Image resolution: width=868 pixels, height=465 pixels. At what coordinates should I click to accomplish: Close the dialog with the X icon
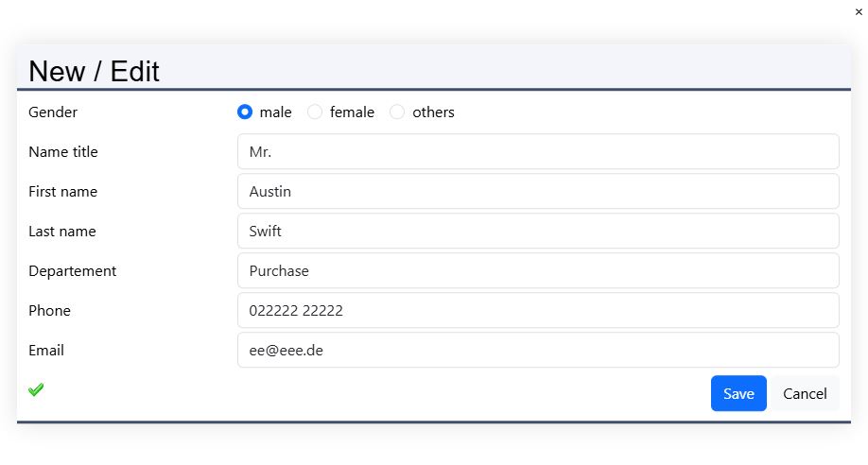click(859, 12)
